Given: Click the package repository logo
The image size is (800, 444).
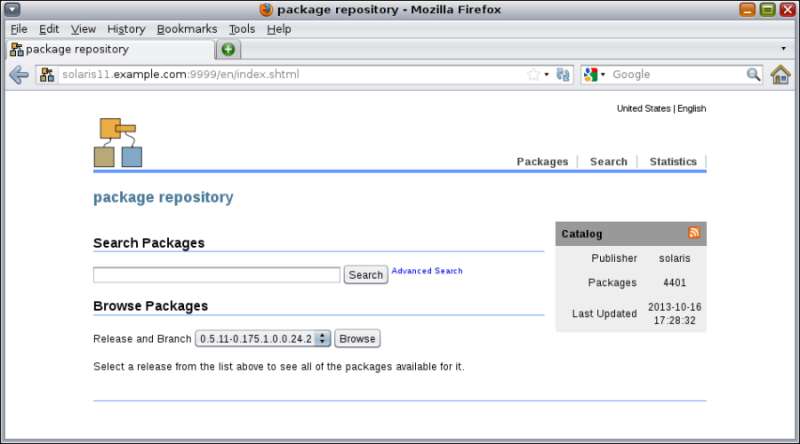Looking at the screenshot, I should 118,142.
